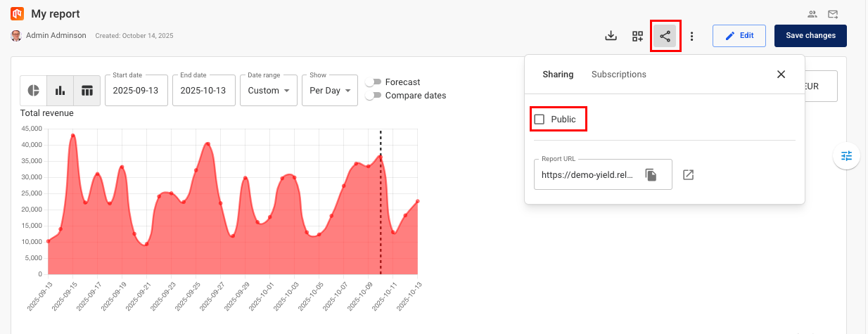
Task: Open the add widget grid icon
Action: pos(637,36)
